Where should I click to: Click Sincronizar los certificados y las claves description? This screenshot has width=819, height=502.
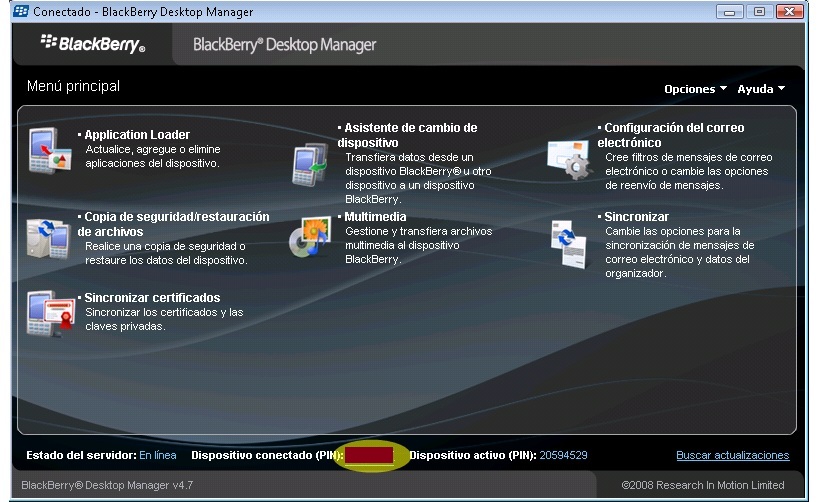point(164,319)
